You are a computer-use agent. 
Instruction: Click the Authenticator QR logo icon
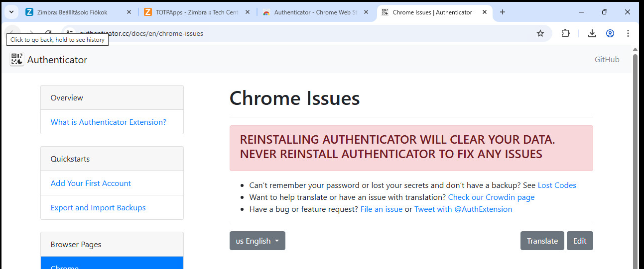17,60
